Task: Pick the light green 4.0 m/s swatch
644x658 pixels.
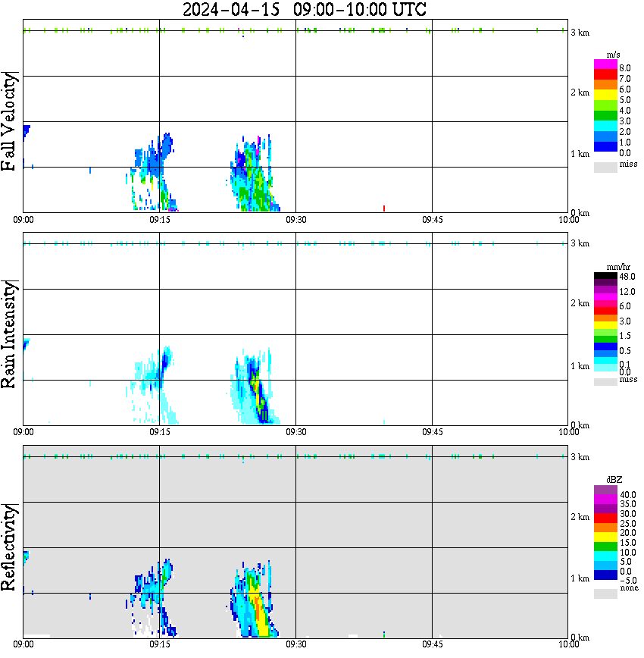Action: tap(605, 106)
